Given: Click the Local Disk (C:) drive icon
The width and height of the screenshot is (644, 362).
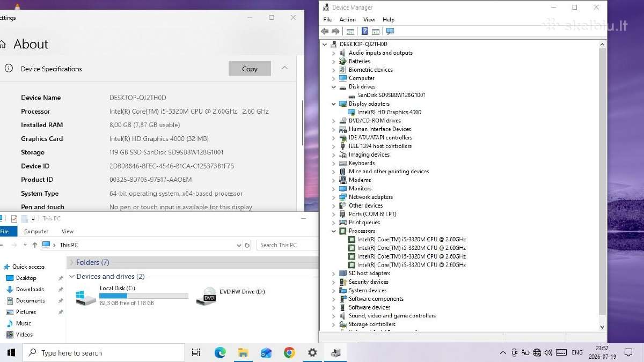Looking at the screenshot, I should [86, 297].
